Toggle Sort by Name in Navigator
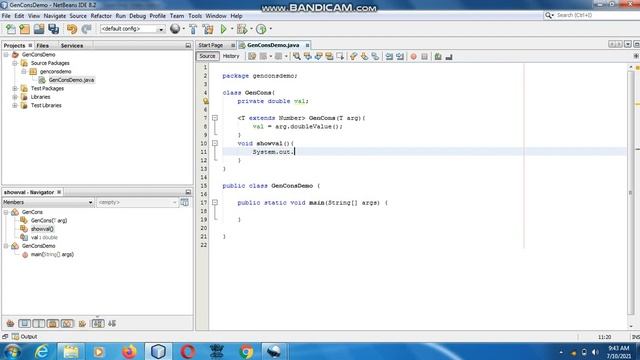640x360 pixels. point(98,323)
